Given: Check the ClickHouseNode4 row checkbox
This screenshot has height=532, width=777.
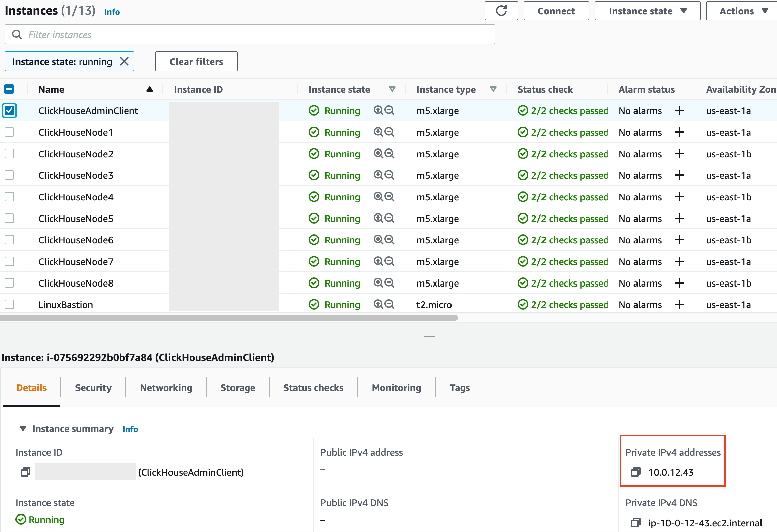Looking at the screenshot, I should 9,197.
